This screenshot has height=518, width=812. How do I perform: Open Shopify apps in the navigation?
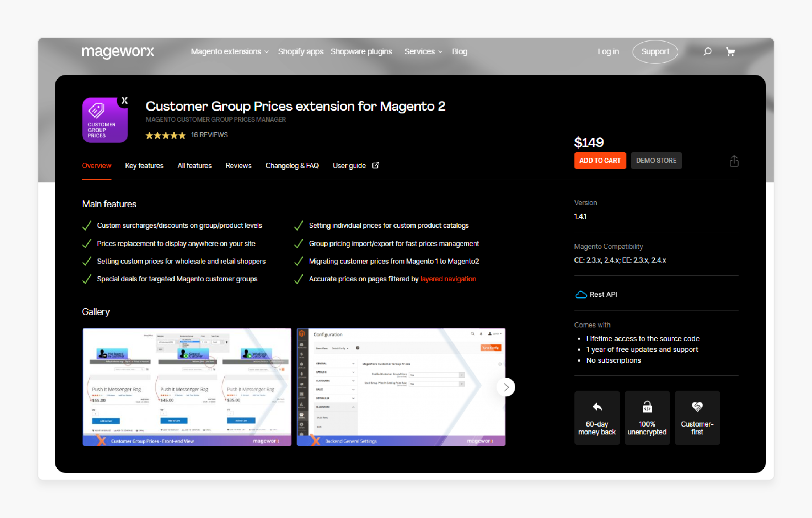tap(300, 52)
